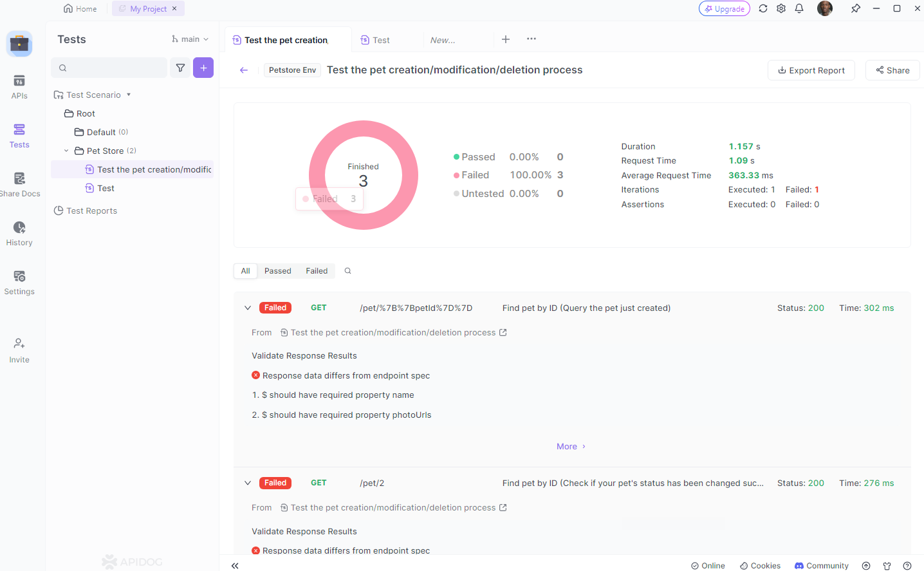
Task: Collapse the Pet Store folder
Action: pyautogui.click(x=65, y=150)
